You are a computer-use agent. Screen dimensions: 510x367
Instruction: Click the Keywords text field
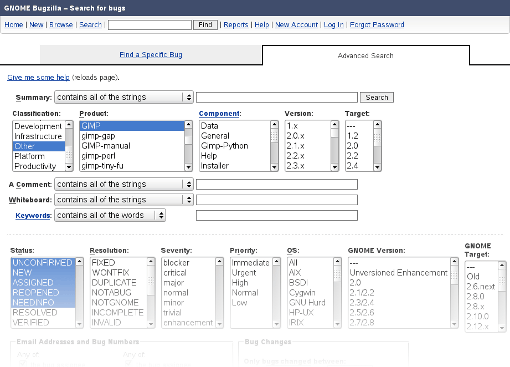click(x=277, y=215)
